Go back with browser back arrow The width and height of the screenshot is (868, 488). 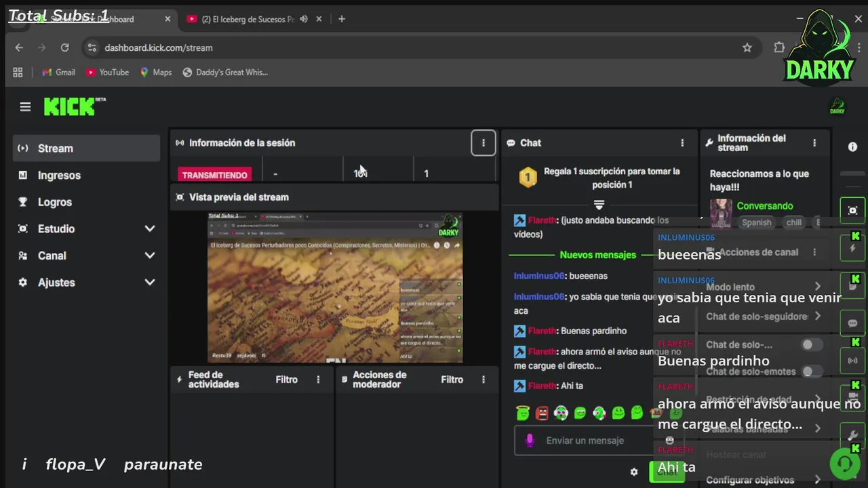pyautogui.click(x=19, y=47)
